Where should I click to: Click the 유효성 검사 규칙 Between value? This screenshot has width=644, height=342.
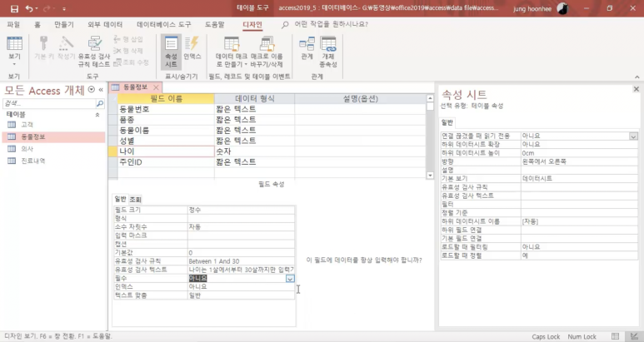241,261
